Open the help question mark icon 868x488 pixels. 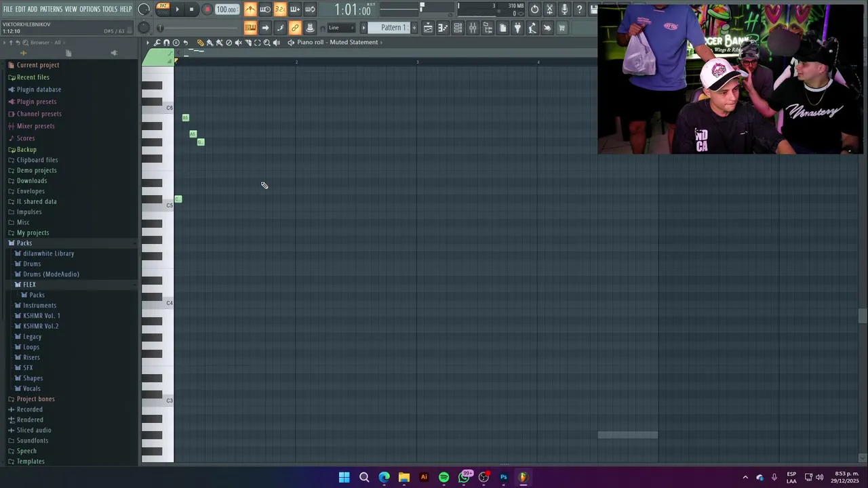click(x=579, y=9)
